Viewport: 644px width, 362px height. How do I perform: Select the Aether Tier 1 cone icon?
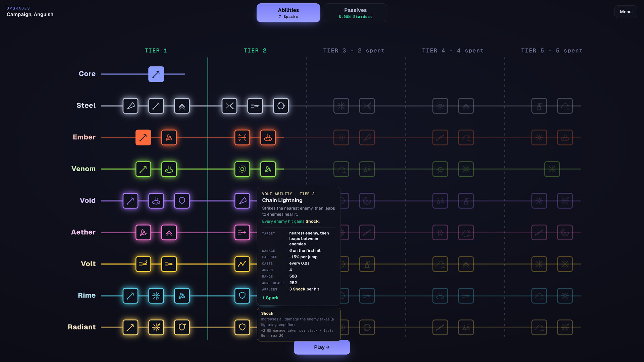[x=143, y=233]
